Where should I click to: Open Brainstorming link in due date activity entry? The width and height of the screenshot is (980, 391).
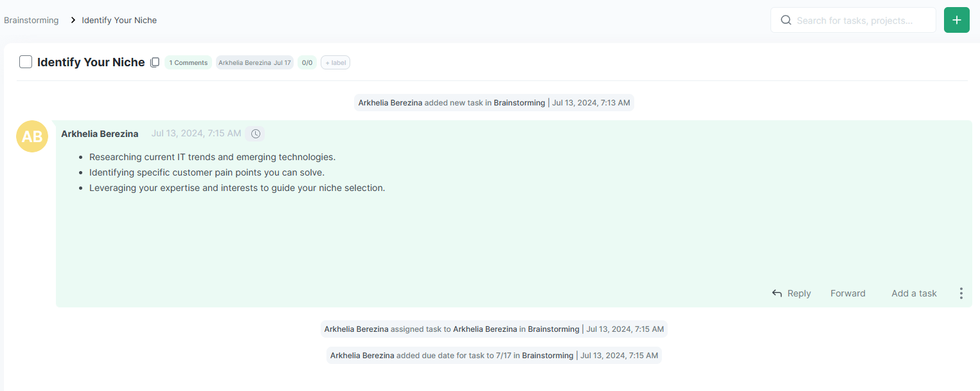coord(548,356)
